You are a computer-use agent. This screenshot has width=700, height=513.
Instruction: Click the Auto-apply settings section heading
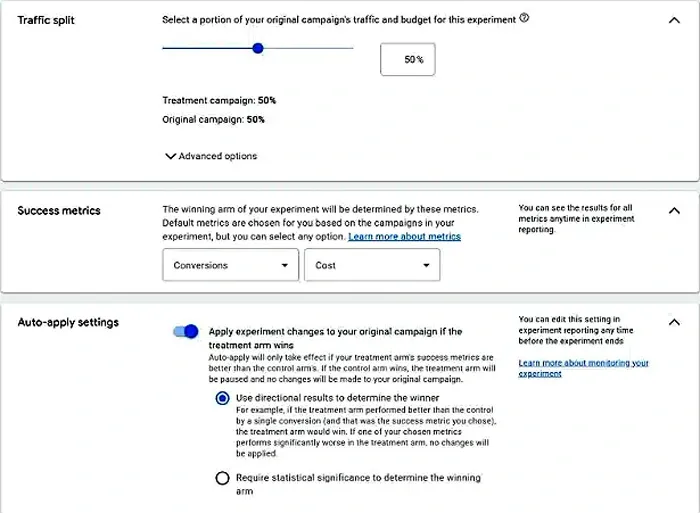coord(68,322)
